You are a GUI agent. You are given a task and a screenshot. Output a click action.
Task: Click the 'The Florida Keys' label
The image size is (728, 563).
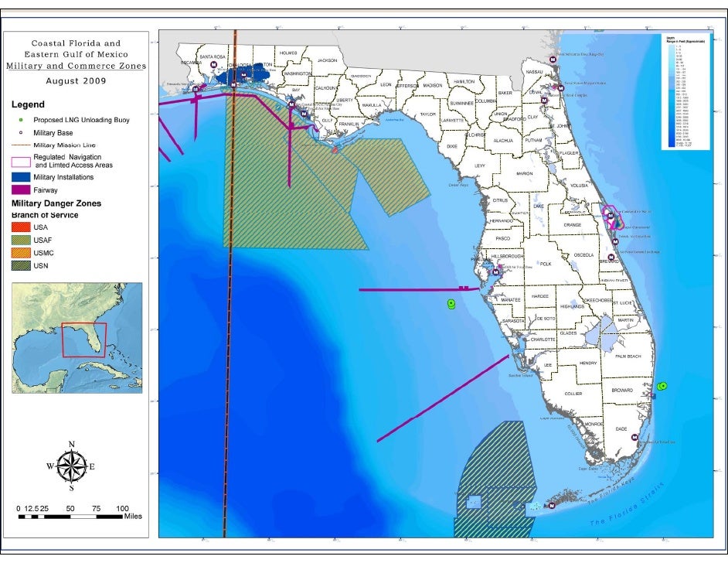click(x=611, y=491)
